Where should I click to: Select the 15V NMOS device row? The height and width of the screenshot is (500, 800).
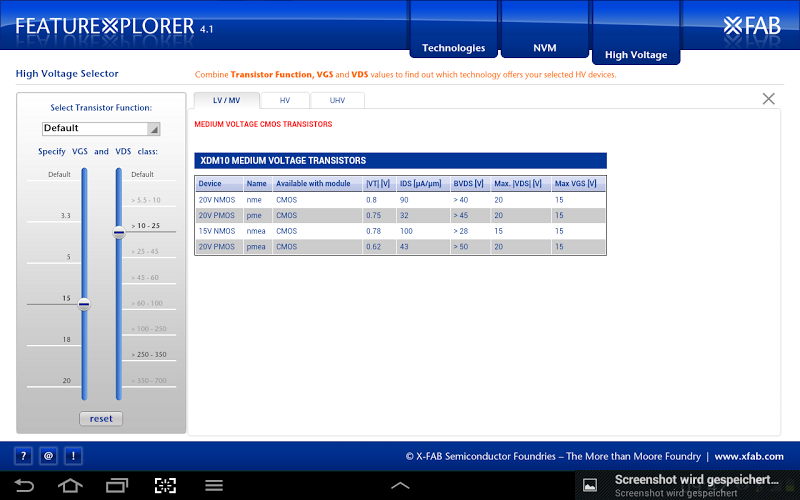pos(401,231)
